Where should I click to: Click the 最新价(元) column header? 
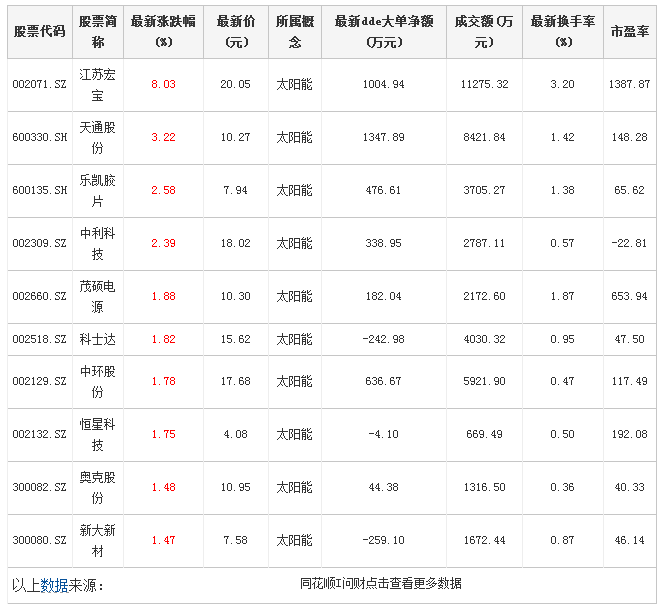[x=236, y=31]
